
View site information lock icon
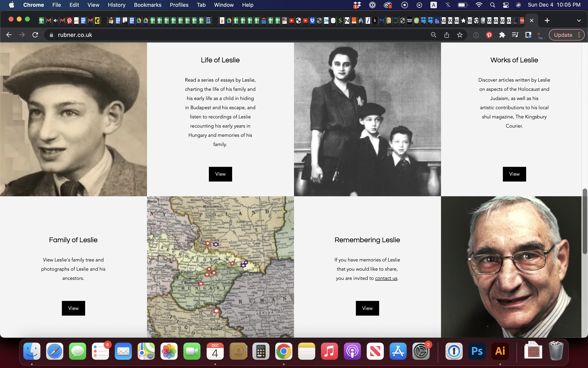coord(51,35)
